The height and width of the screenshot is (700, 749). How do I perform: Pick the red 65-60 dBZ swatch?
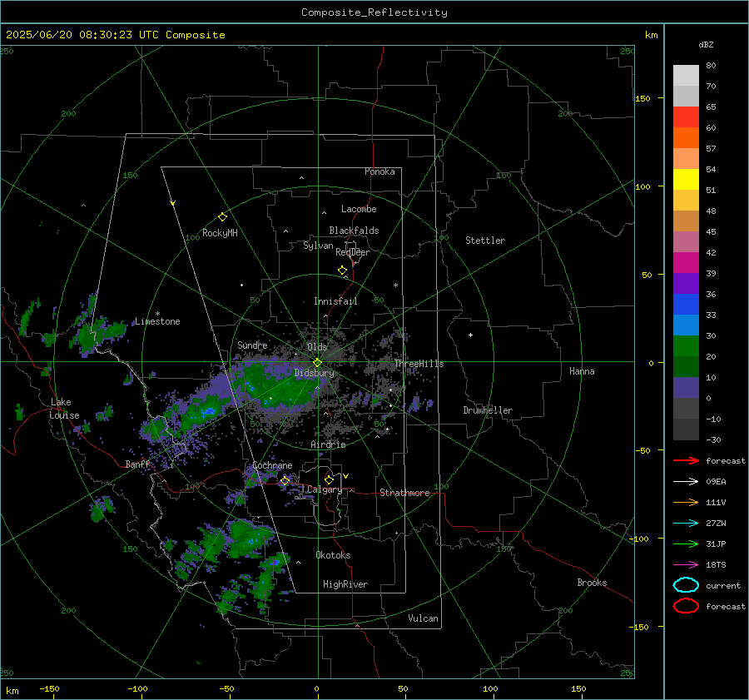[686, 117]
